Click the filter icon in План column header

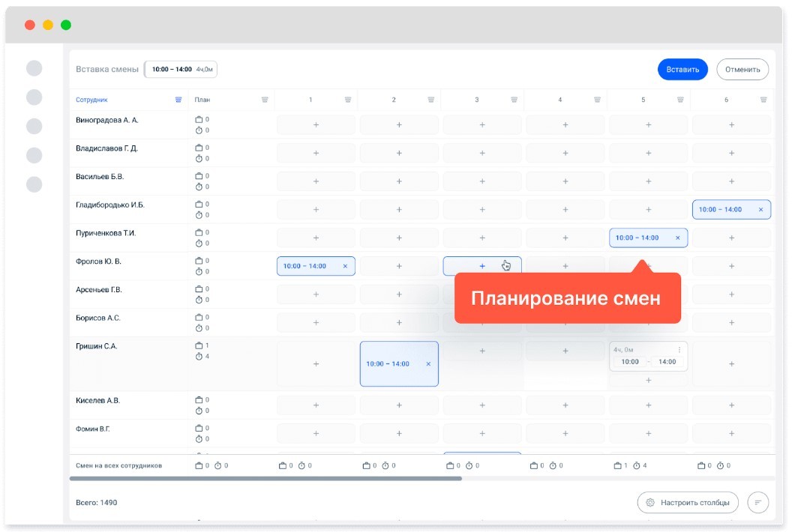[265, 100]
